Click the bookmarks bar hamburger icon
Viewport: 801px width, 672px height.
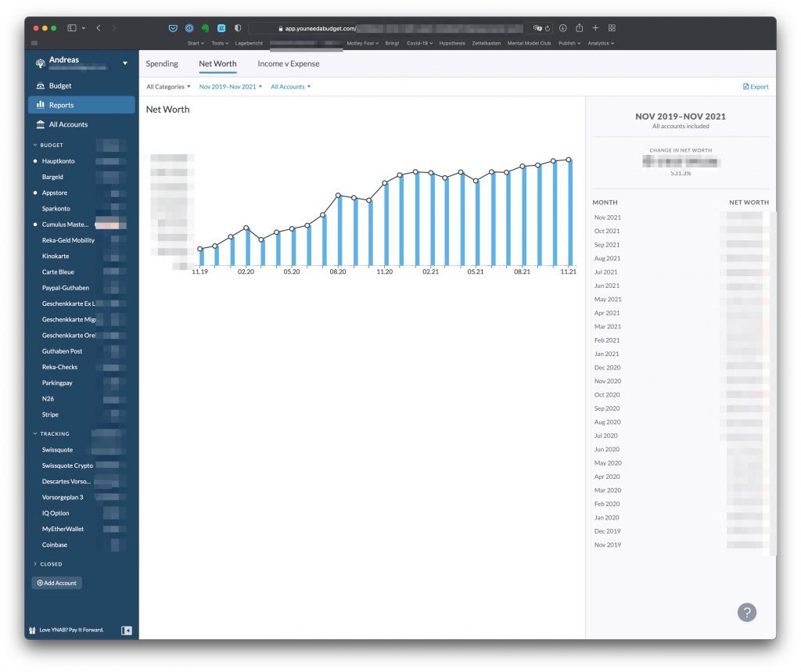pyautogui.click(x=34, y=44)
